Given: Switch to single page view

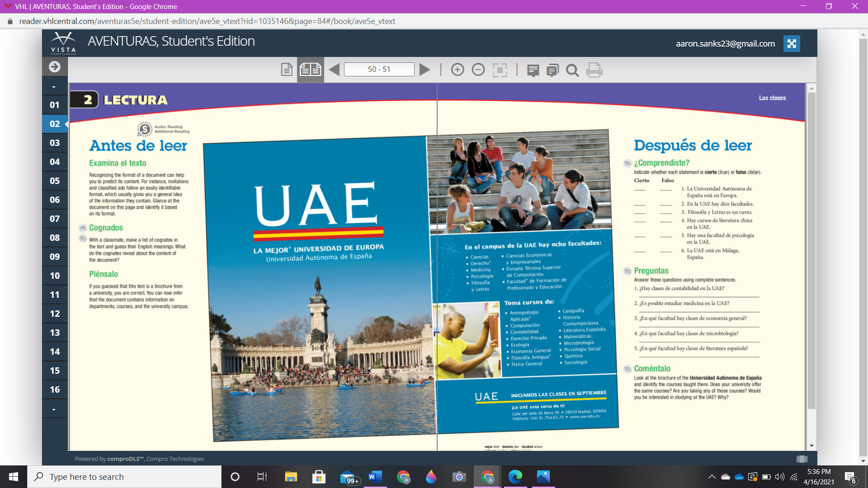Looking at the screenshot, I should click(x=287, y=70).
